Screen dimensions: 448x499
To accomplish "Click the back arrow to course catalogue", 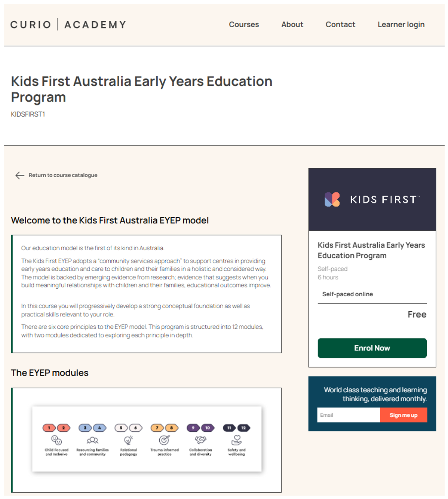I will click(x=19, y=175).
